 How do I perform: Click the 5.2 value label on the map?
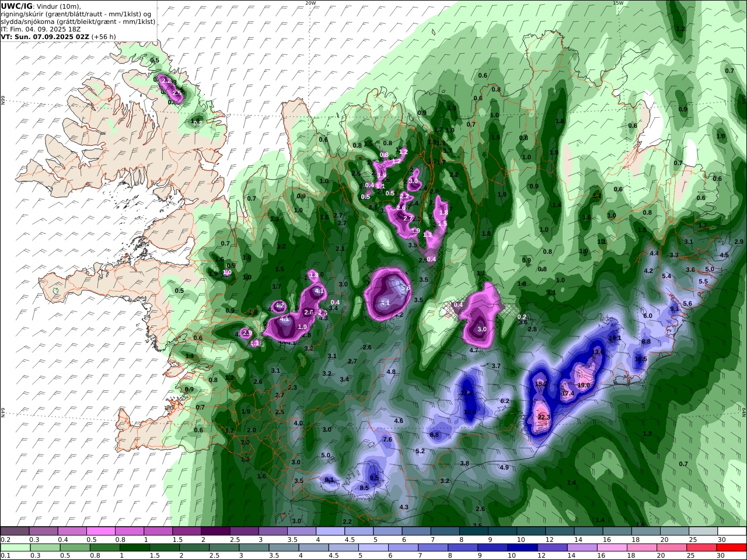tap(420, 451)
